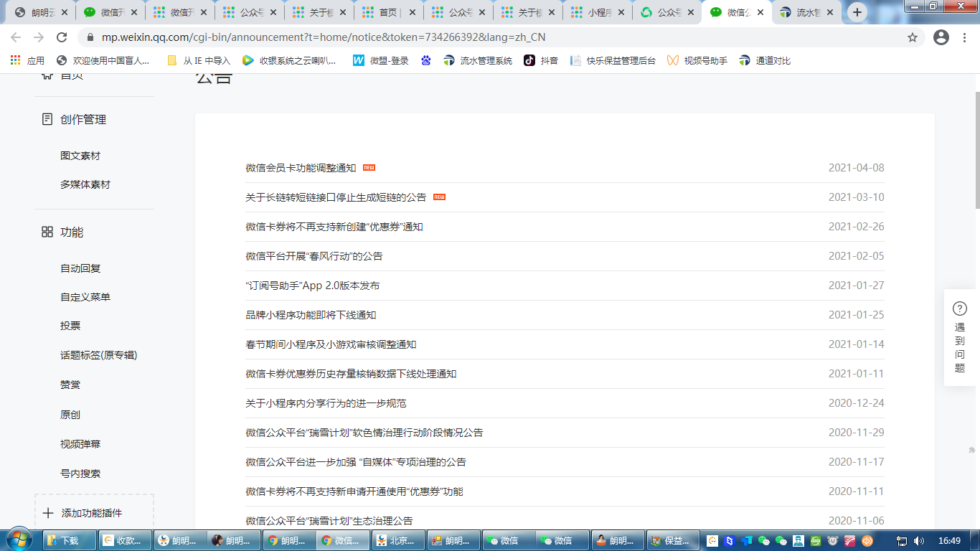Open the 下载 folder in the taskbar
The image size is (980, 551).
pyautogui.click(x=70, y=540)
